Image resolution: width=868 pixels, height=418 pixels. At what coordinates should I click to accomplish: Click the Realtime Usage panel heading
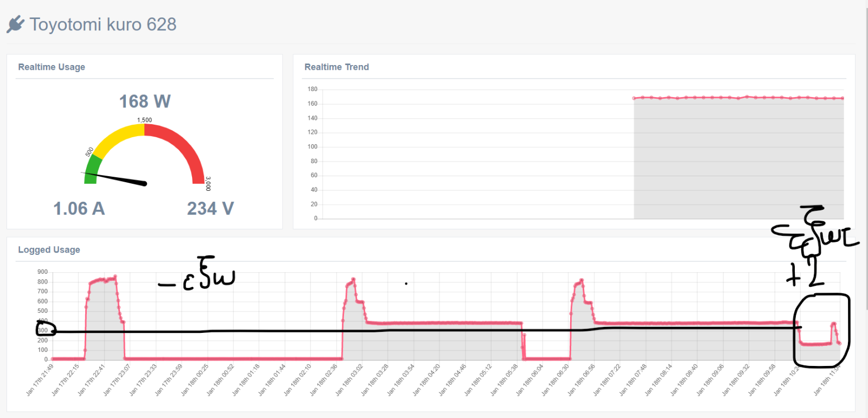click(x=52, y=67)
